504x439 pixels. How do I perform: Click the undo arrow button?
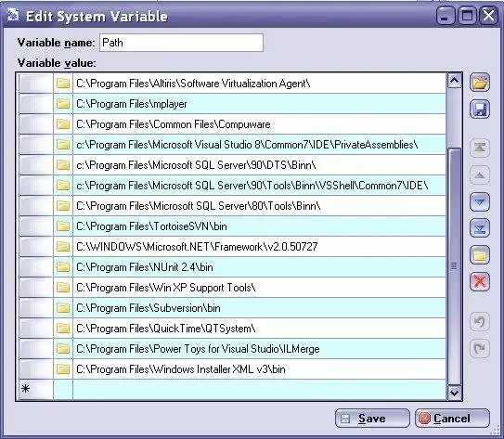[x=480, y=321]
